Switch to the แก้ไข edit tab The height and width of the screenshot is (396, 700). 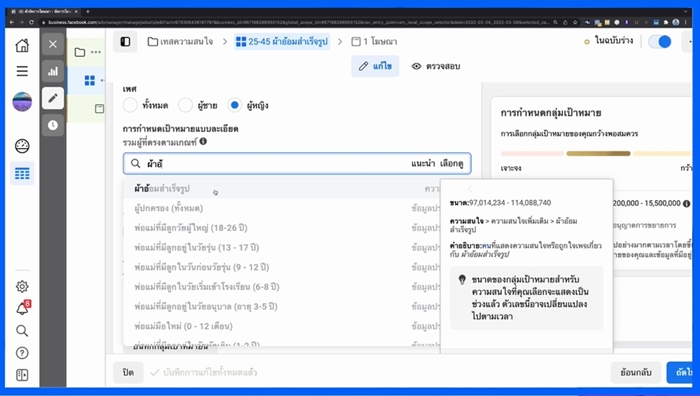coord(375,66)
